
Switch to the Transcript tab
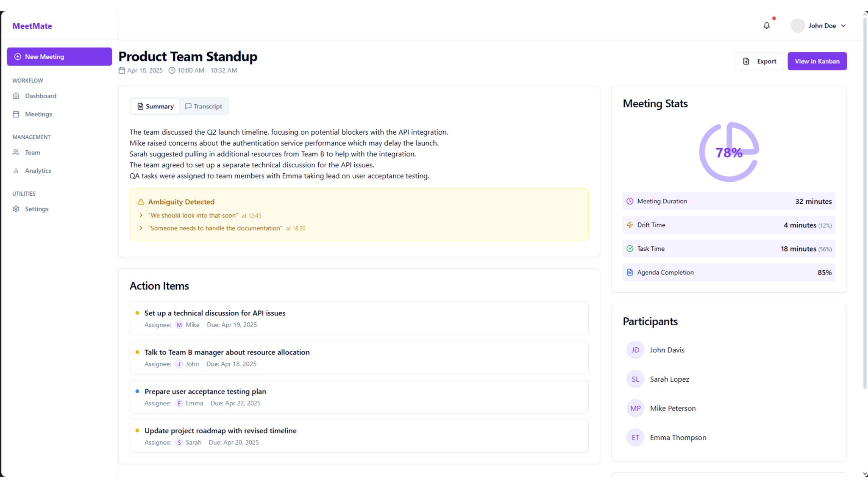coord(204,106)
